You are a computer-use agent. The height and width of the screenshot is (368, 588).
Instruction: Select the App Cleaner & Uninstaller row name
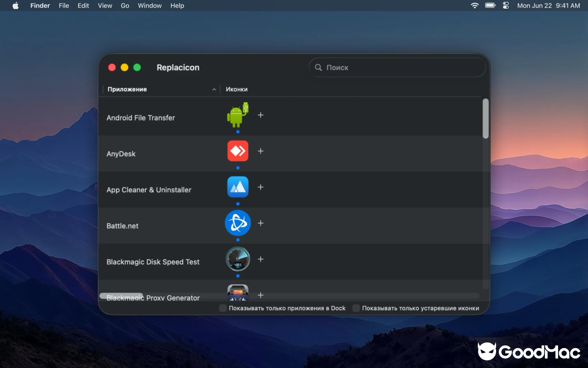point(149,190)
